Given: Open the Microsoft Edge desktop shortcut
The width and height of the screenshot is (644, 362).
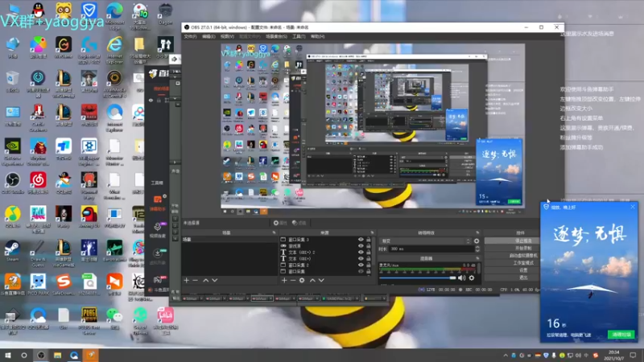Looking at the screenshot, I should tap(114, 15).
